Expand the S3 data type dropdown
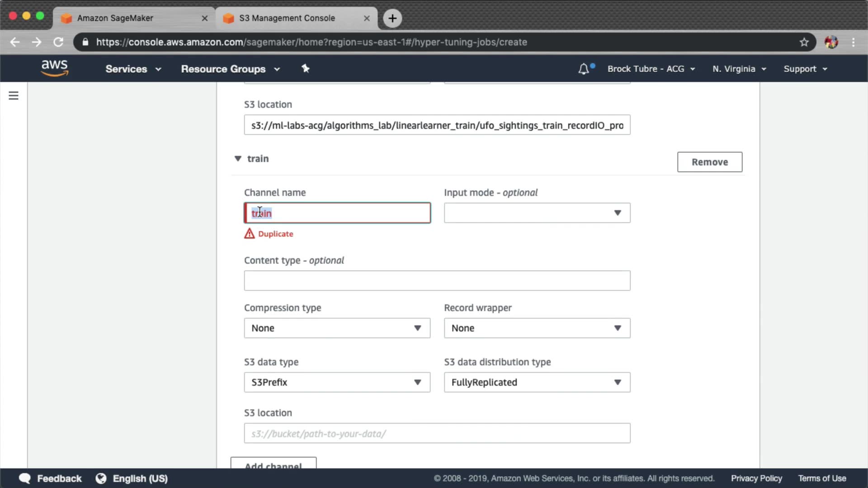 tap(337, 382)
